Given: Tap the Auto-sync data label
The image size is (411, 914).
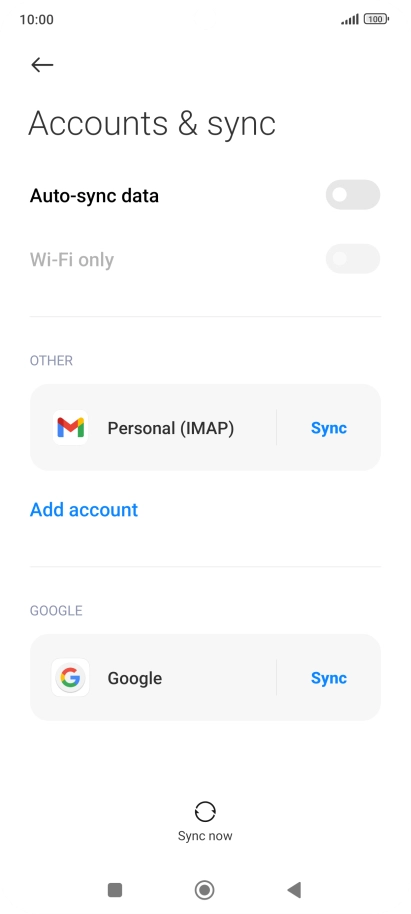Looking at the screenshot, I should point(94,195).
